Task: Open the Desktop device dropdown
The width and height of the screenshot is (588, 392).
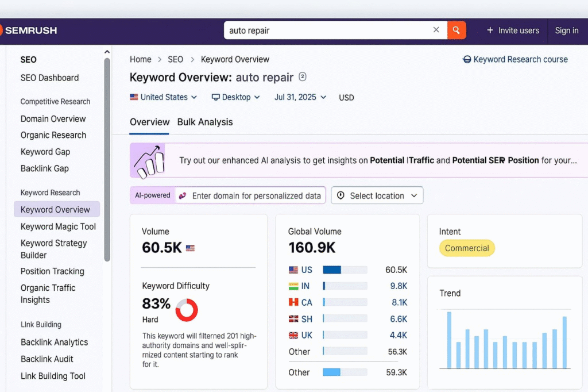Action: (236, 97)
